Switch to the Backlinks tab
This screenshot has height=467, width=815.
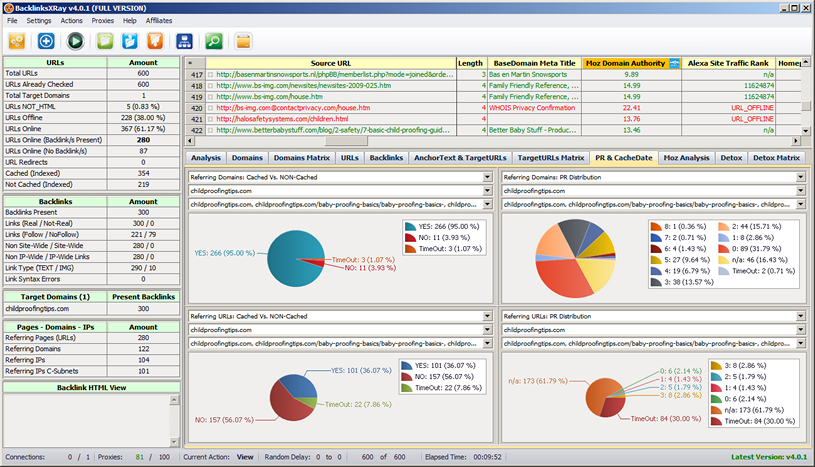386,158
